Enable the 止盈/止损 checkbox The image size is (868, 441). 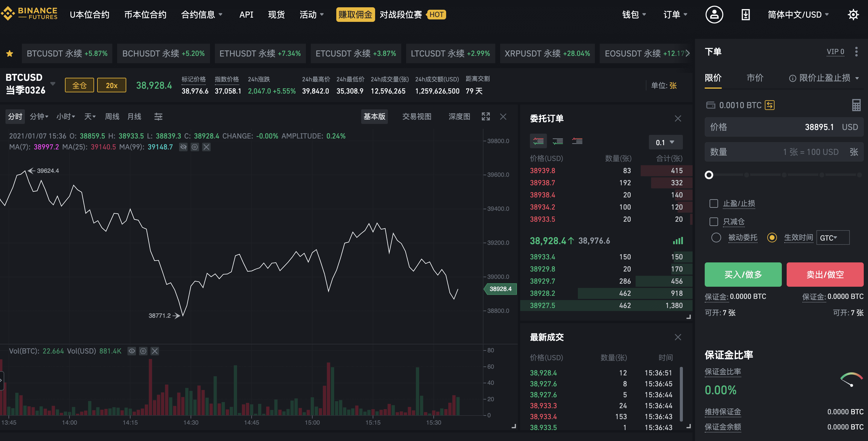tap(713, 203)
